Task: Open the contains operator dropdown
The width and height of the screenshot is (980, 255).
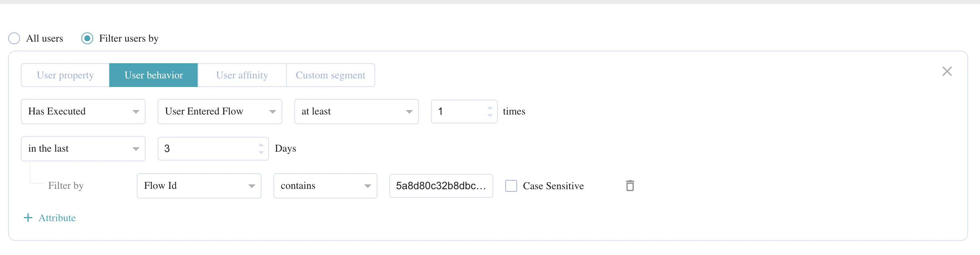Action: pyautogui.click(x=325, y=186)
